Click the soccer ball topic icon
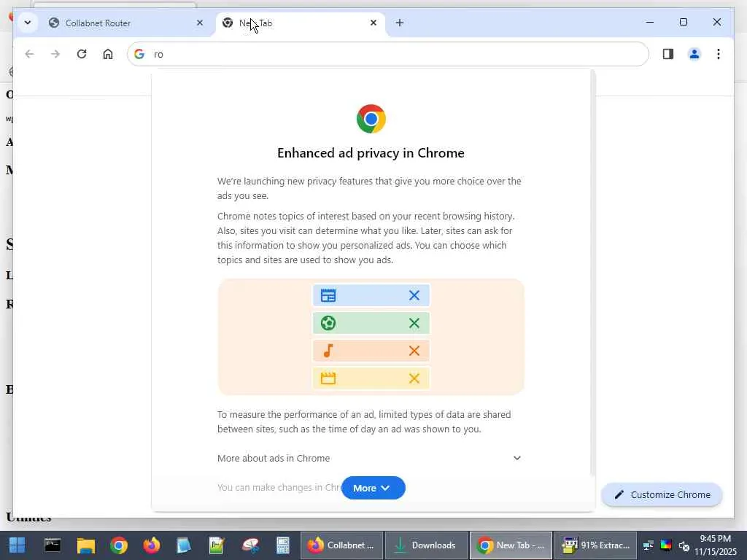Image resolution: width=747 pixels, height=560 pixels. click(x=328, y=323)
